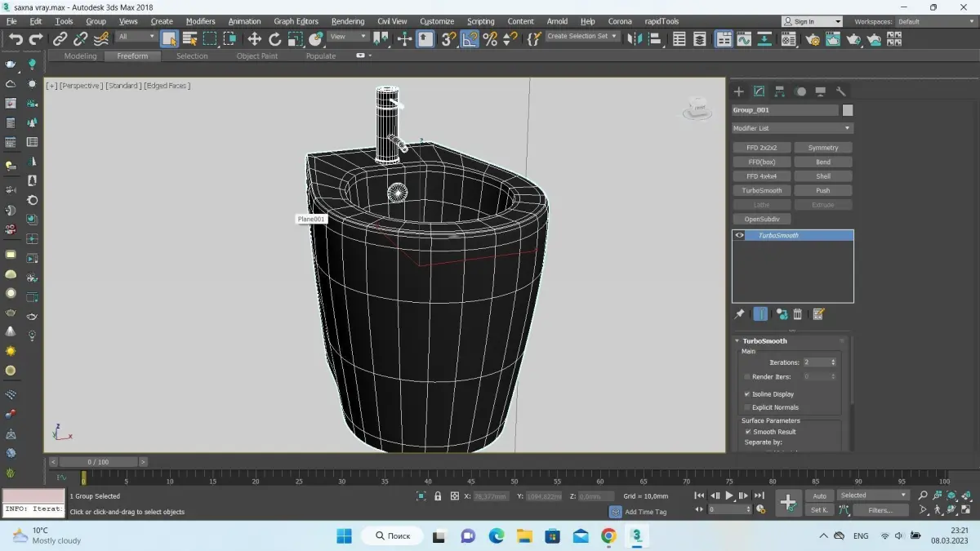Open the Render Setup teapot icon
The width and height of the screenshot is (980, 551).
(813, 38)
